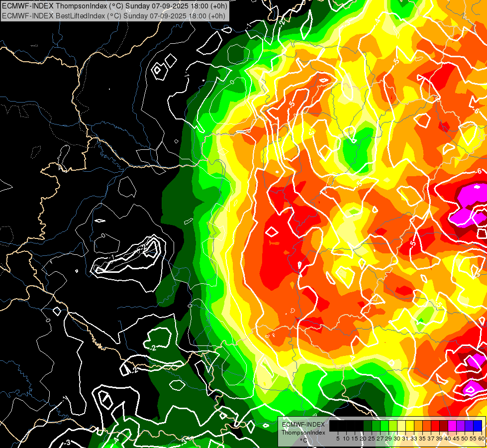487x448 pixels.
Task: Click the BestLiftedIndex header line at top
Action: click(114, 15)
